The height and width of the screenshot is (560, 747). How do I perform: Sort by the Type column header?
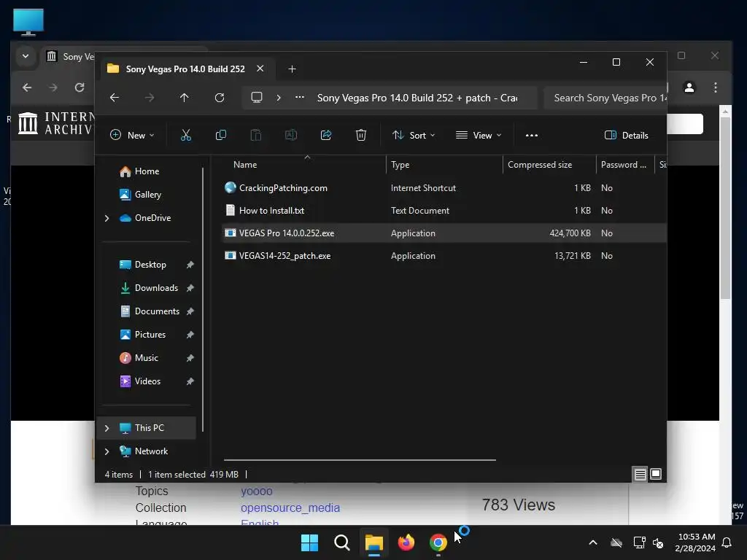[x=444, y=165]
